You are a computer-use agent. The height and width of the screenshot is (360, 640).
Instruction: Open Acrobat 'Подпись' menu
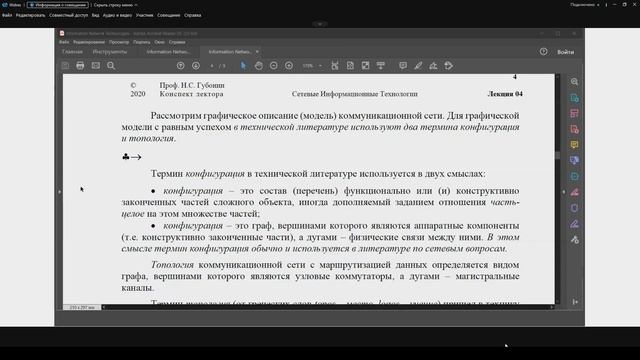[x=142, y=42]
